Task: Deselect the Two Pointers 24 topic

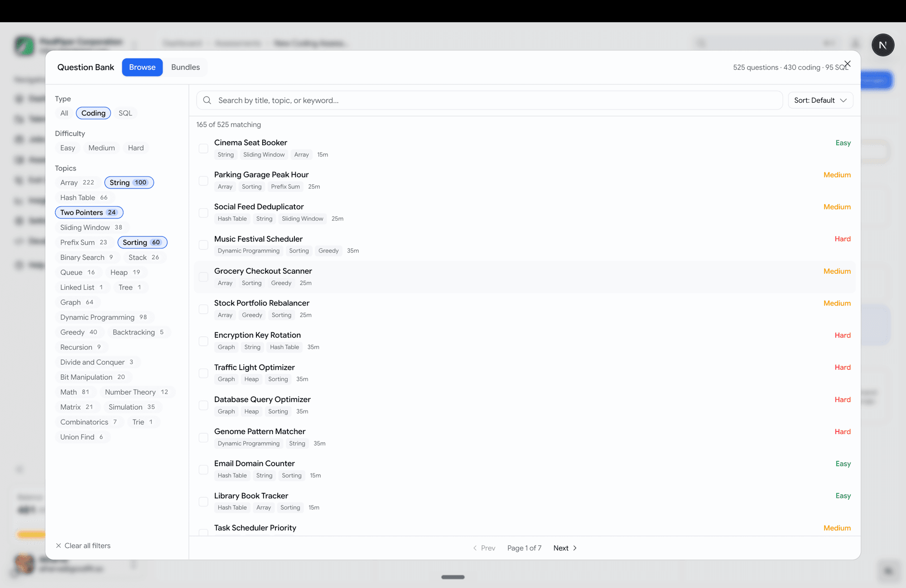Action: click(89, 212)
